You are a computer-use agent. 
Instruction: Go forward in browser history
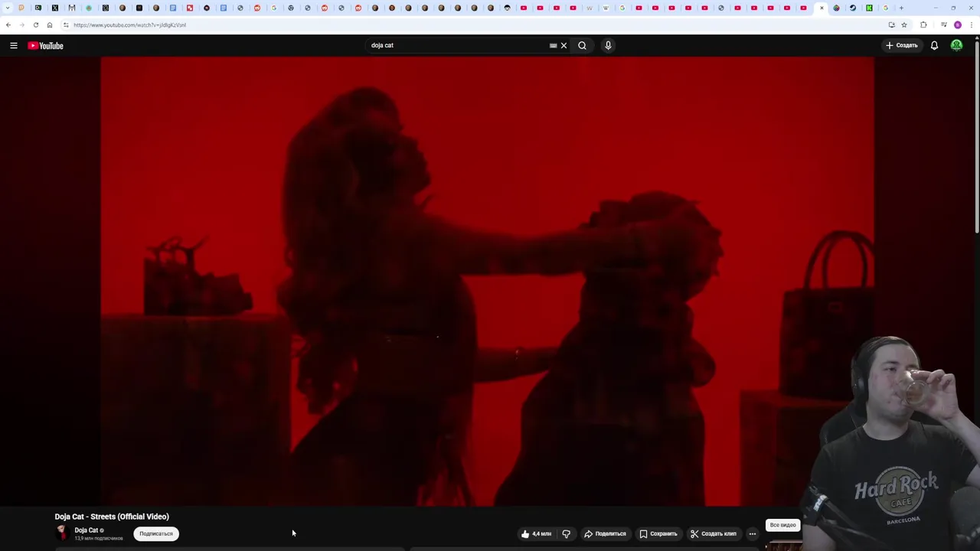click(x=22, y=25)
